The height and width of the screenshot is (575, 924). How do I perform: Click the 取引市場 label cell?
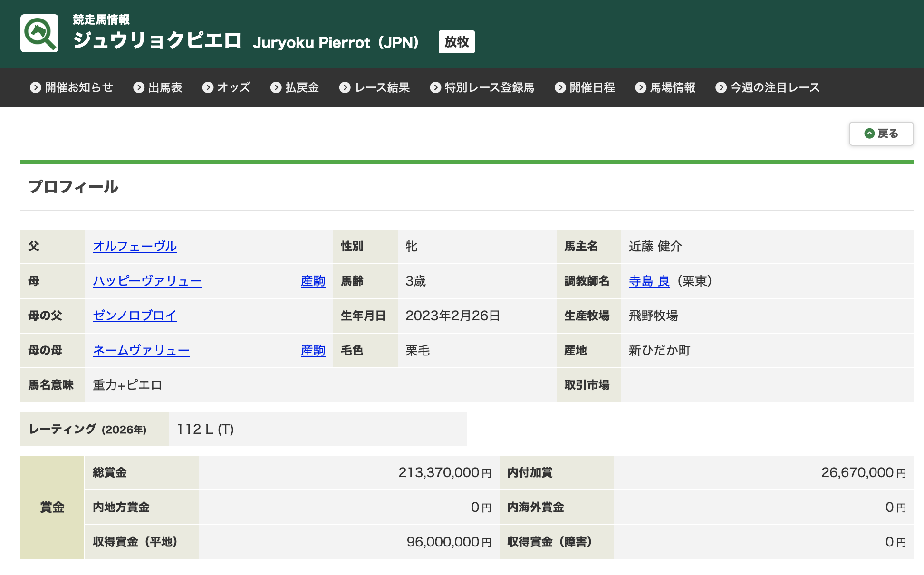589,385
